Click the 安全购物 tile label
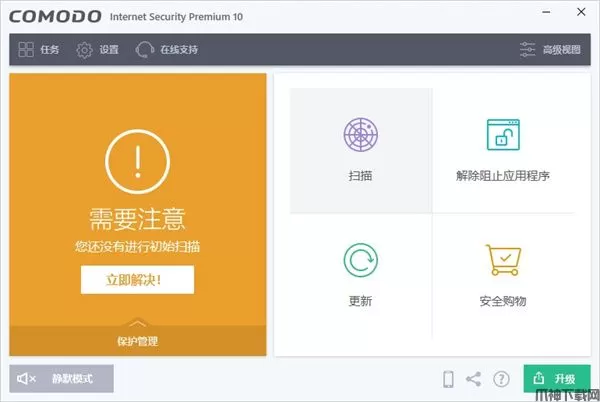The width and height of the screenshot is (600, 402). click(x=503, y=301)
